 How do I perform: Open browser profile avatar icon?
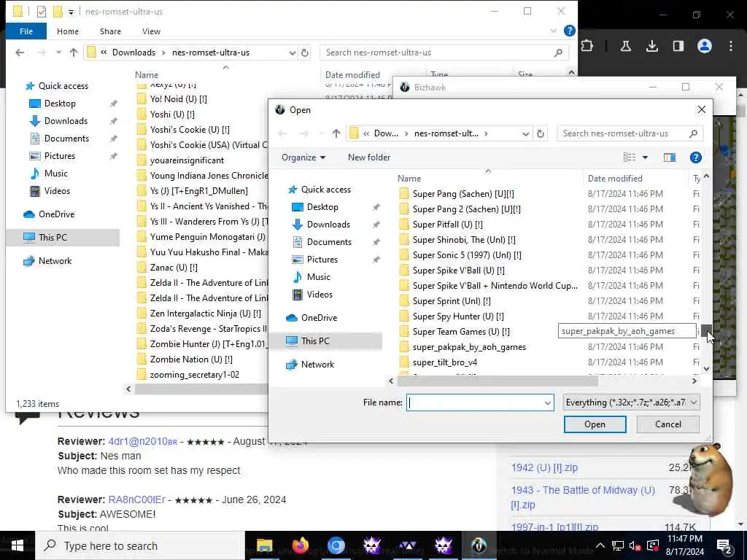pos(704,46)
